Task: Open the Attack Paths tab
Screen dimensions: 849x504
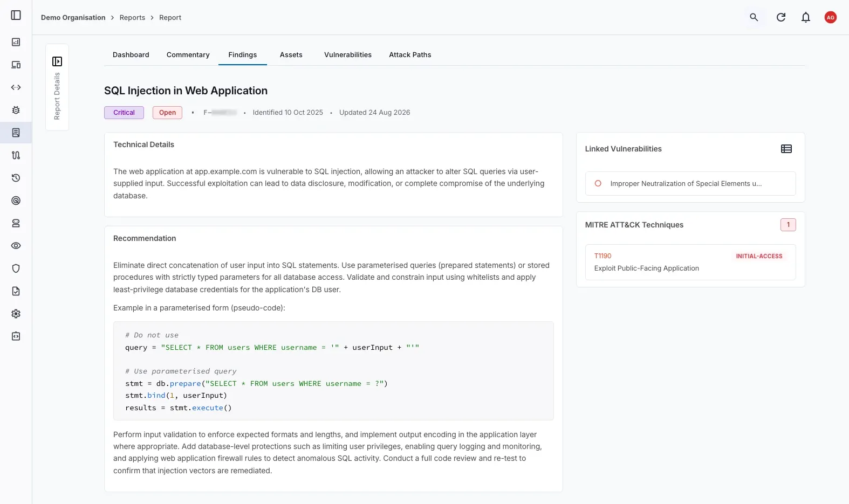Action: coord(410,55)
